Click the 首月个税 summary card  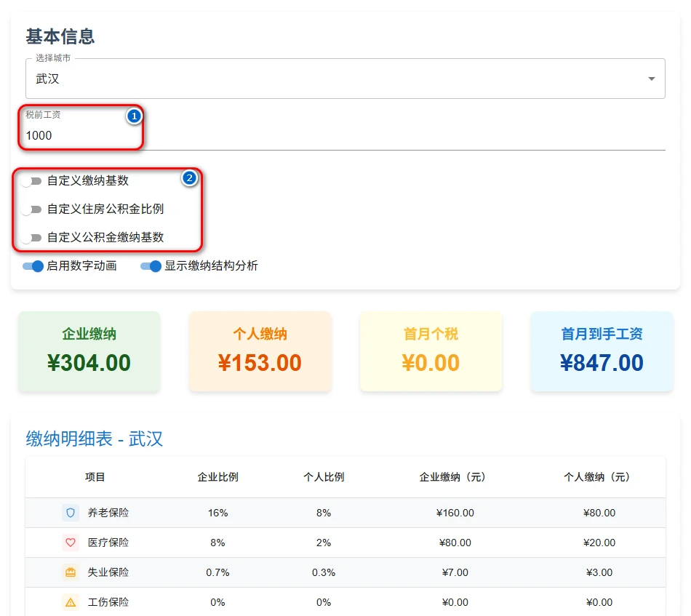point(431,351)
